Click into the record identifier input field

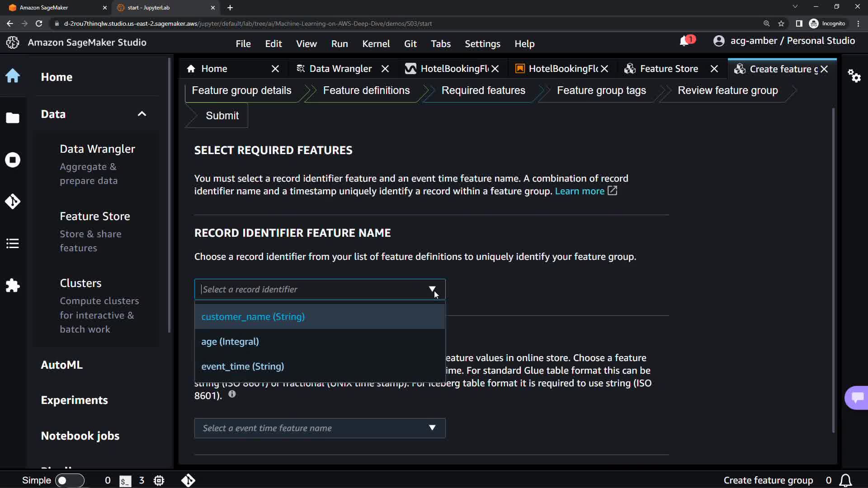(312, 289)
